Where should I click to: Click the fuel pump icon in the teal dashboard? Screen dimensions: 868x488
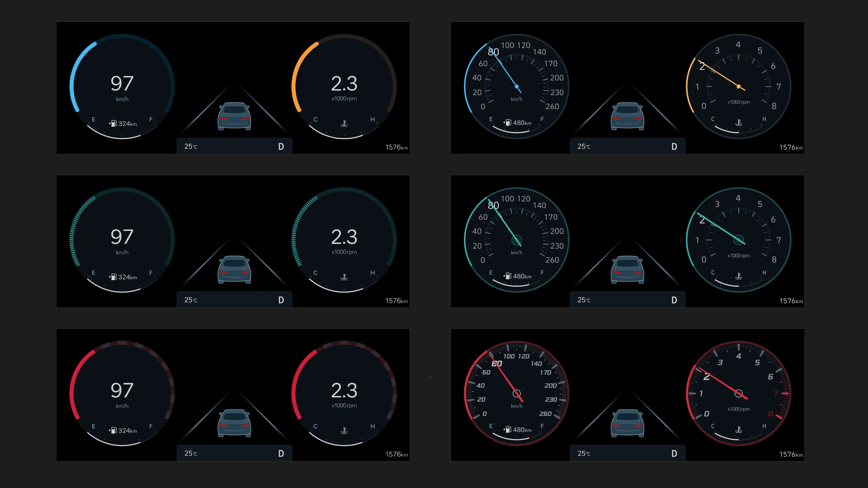pyautogui.click(x=114, y=277)
